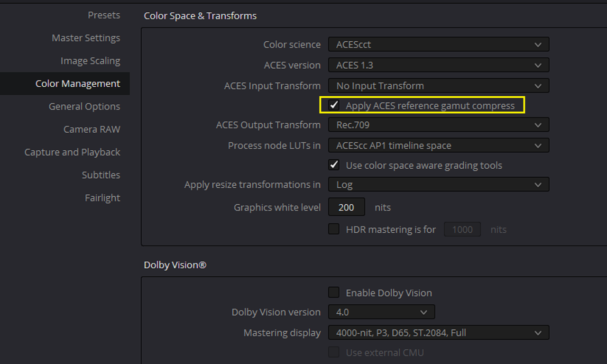Click the Dolby Vision® section heading

175,265
